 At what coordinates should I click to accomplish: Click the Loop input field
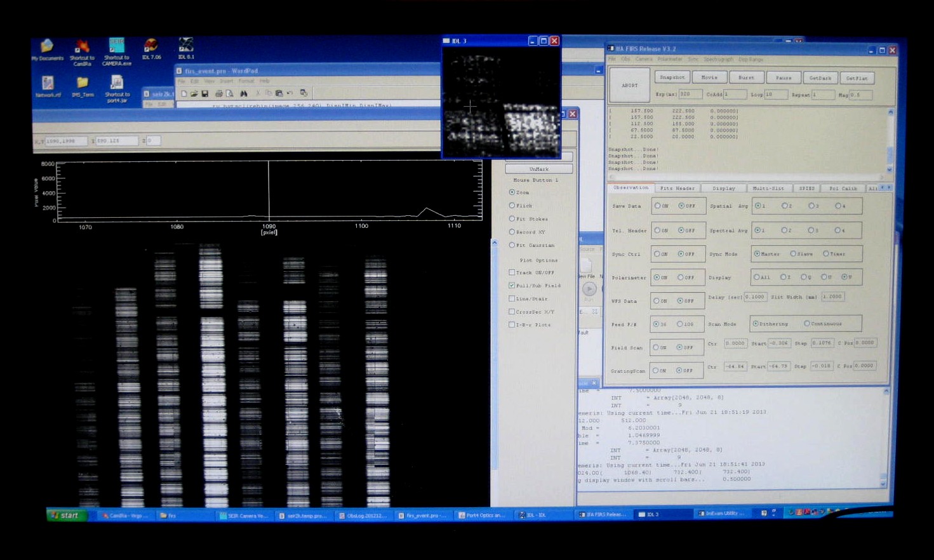tap(776, 94)
